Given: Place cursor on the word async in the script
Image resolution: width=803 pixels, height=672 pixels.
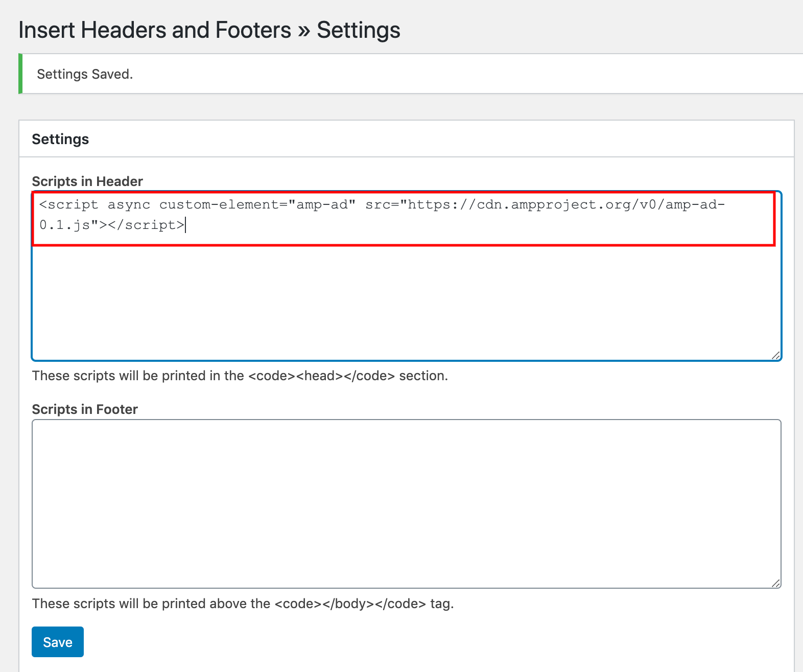Looking at the screenshot, I should point(129,205).
